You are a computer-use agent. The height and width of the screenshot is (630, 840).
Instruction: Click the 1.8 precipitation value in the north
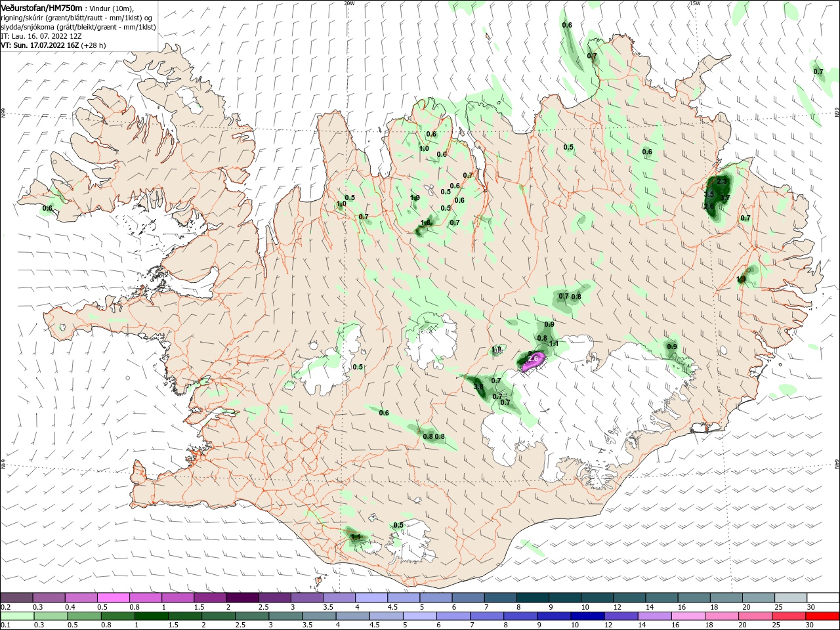pyautogui.click(x=426, y=223)
